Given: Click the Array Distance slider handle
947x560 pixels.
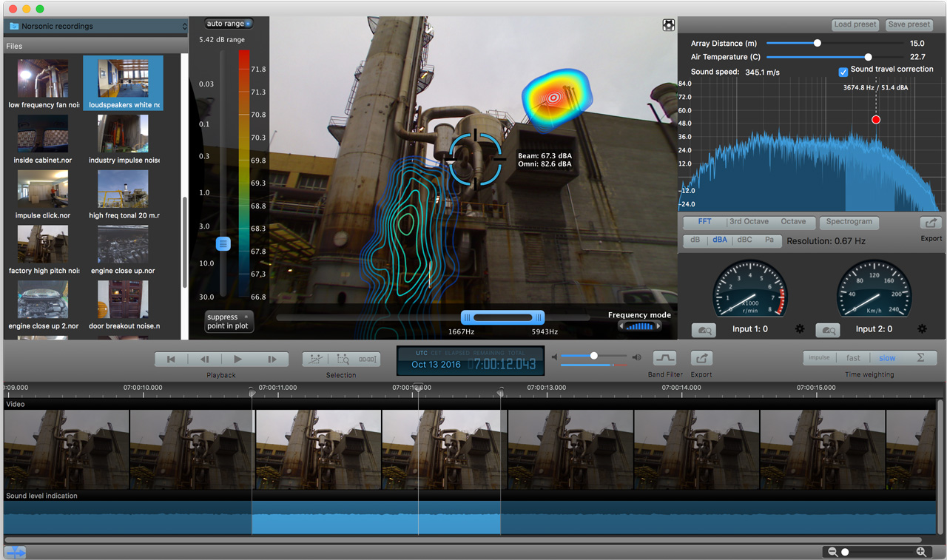Looking at the screenshot, I should (x=818, y=44).
